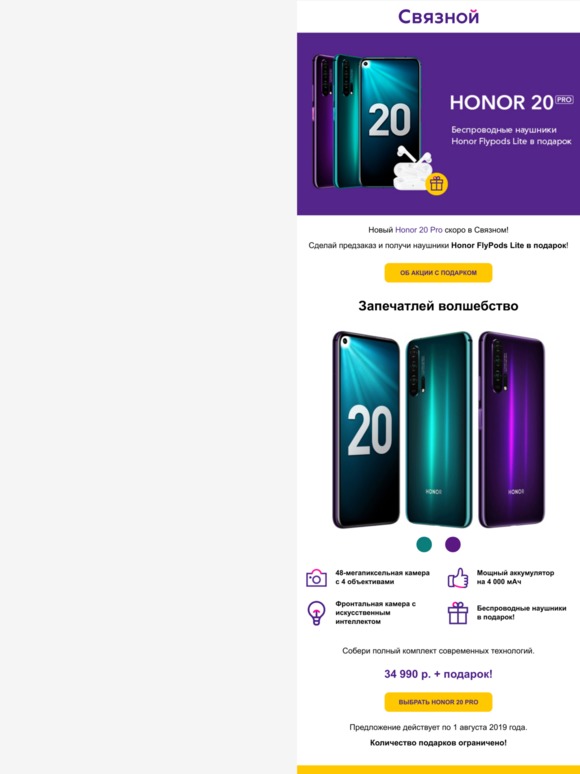Viewport: 580px width, 774px height.
Task: Click the 'Запечатлей волшебство' heading
Action: [438, 306]
